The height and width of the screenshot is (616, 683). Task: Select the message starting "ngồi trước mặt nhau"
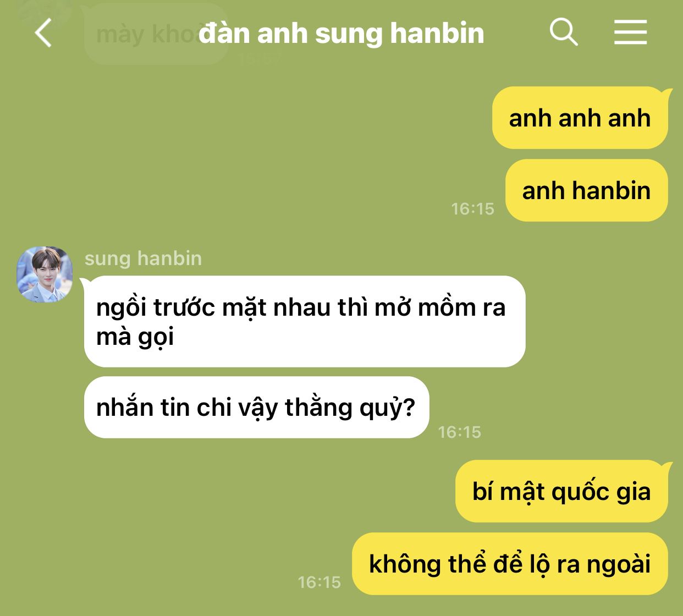305,321
